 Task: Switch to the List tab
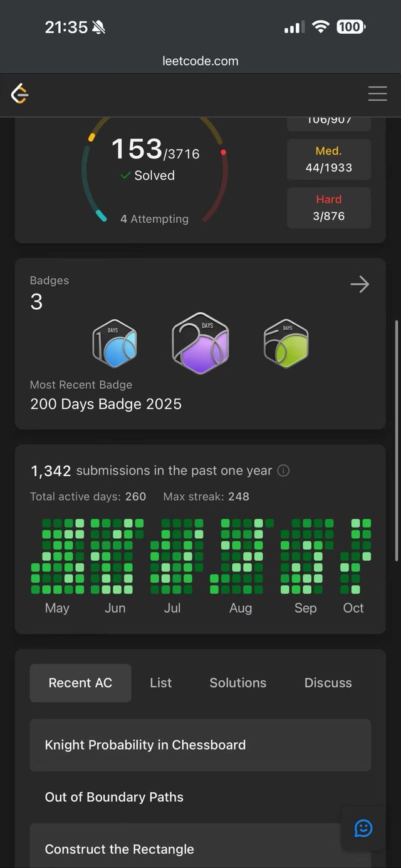pos(160,683)
